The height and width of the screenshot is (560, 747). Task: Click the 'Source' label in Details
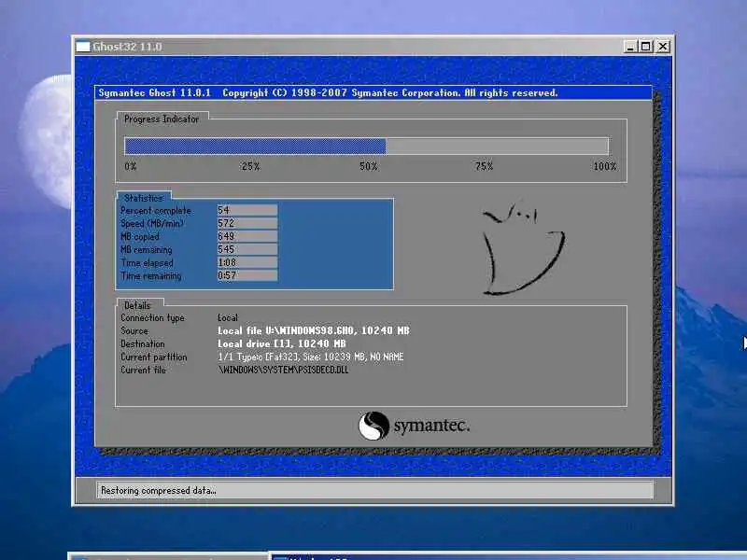click(x=134, y=330)
